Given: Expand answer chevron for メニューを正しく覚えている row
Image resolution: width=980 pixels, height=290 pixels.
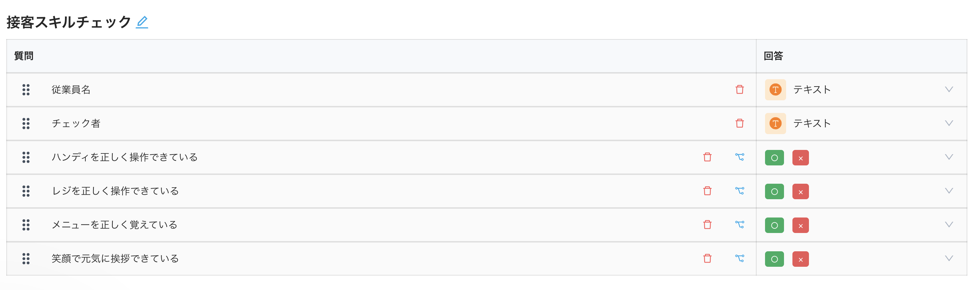Looking at the screenshot, I should click(949, 225).
